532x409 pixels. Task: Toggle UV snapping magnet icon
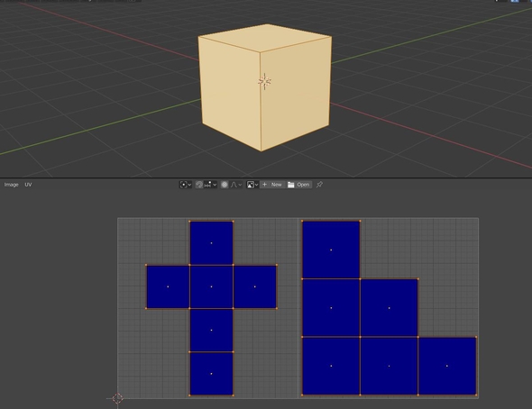coord(199,185)
